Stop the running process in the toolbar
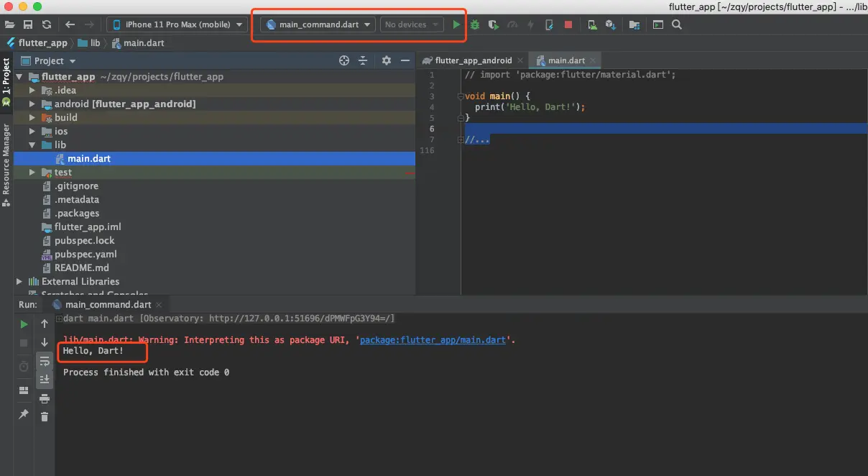Viewport: 868px width, 476px height. pos(568,24)
